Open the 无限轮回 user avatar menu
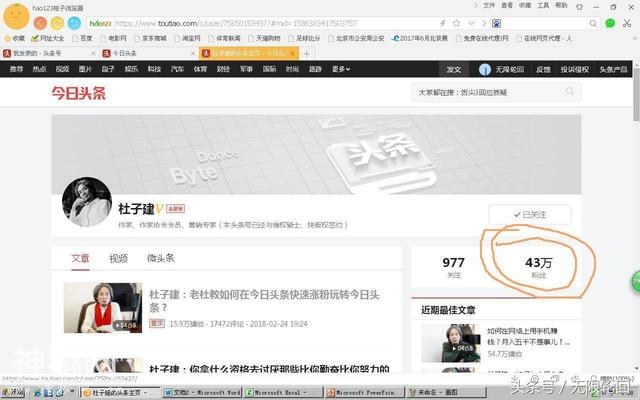 pyautogui.click(x=501, y=70)
